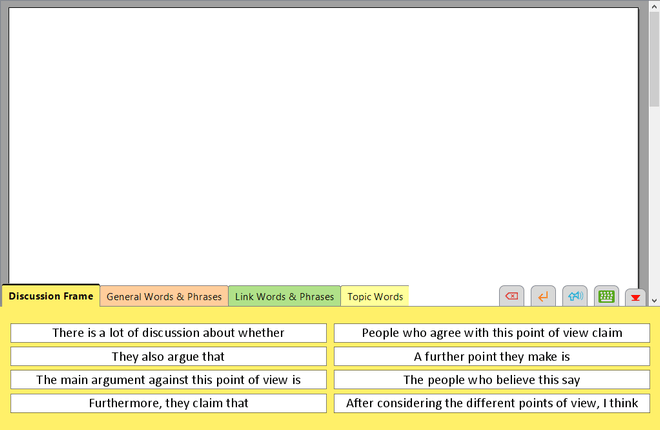Viewport: 660px width, 430px height.
Task: Insert phrase 'Furthermore, they claim that'
Action: click(168, 403)
